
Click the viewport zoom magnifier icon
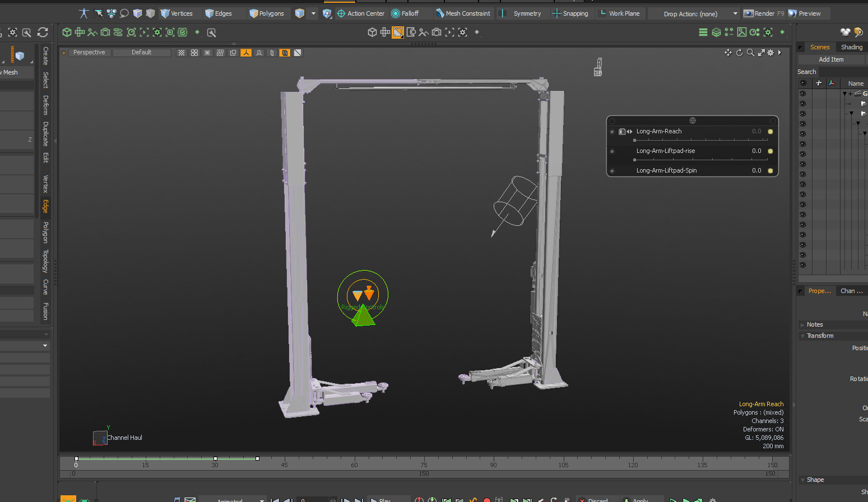tap(750, 53)
